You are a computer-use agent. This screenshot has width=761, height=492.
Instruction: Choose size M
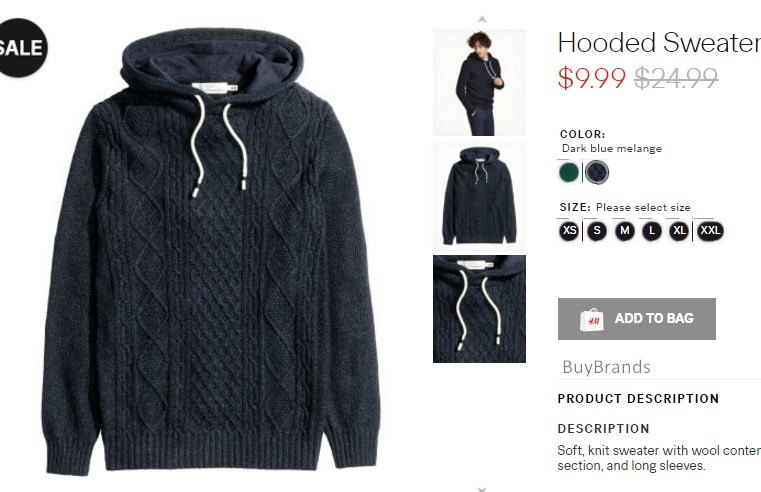625,230
